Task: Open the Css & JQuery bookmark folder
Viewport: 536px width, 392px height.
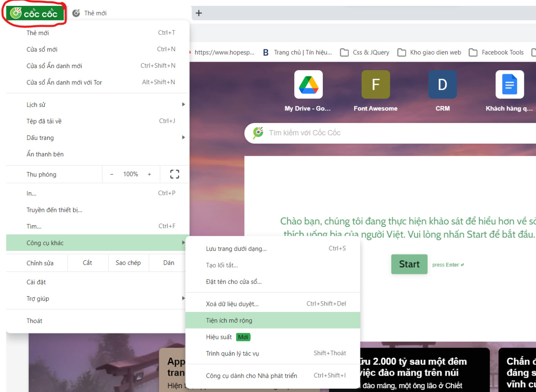Action: pyautogui.click(x=365, y=52)
